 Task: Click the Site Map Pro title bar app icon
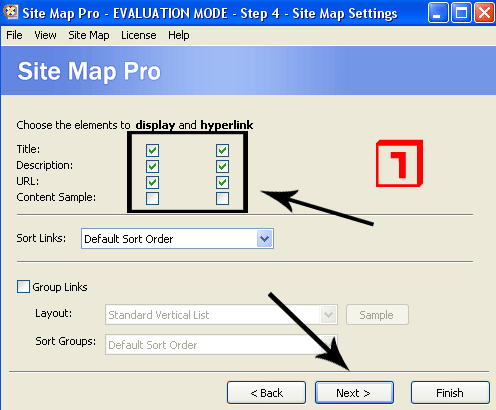[10, 12]
